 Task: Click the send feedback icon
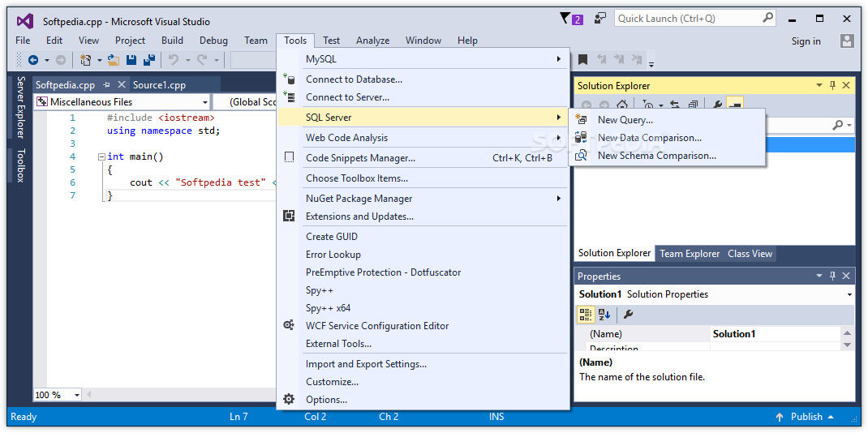pyautogui.click(x=599, y=19)
